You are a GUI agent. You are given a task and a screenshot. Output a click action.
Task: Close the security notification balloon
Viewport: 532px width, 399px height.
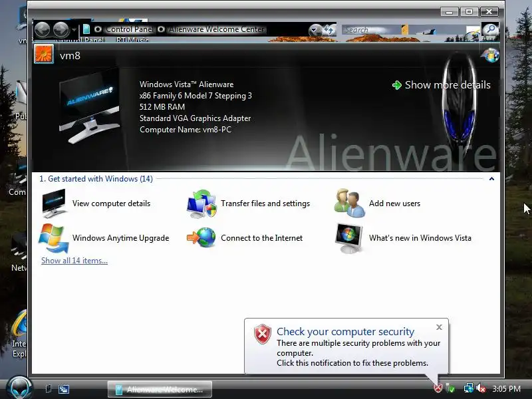(x=439, y=327)
